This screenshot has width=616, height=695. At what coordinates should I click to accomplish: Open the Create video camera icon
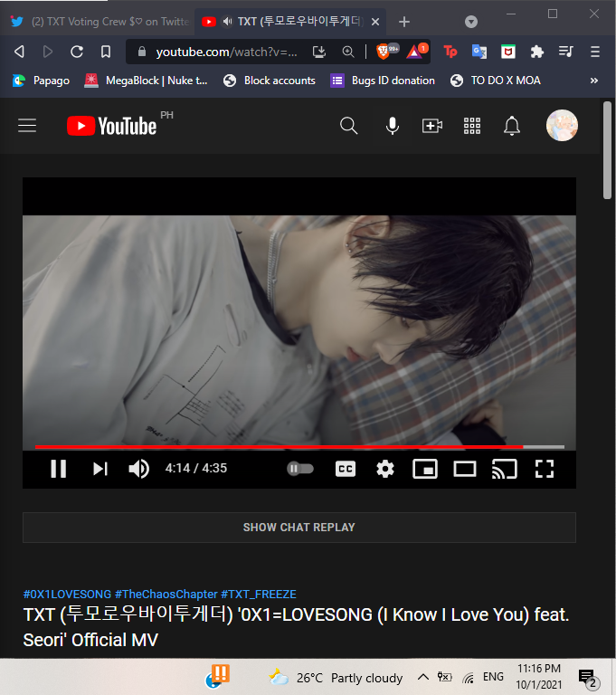pos(432,126)
